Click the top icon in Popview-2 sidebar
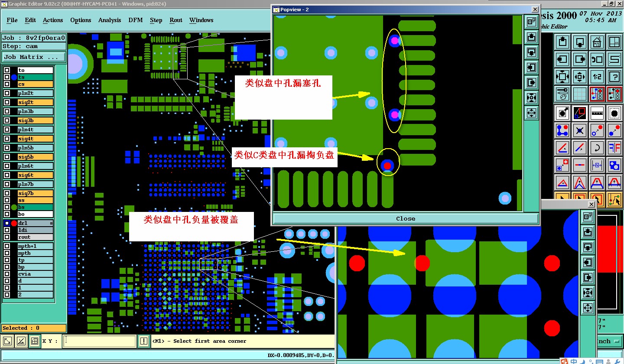The height and width of the screenshot is (364, 624). [x=531, y=22]
